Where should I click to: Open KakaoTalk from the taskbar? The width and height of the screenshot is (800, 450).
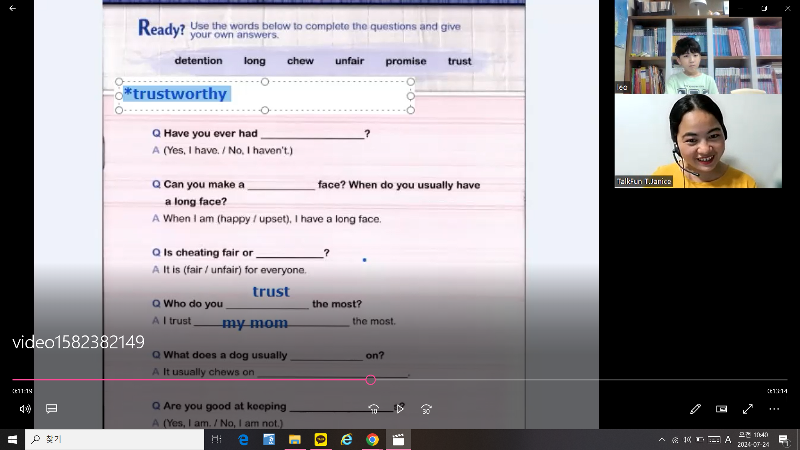click(320, 439)
